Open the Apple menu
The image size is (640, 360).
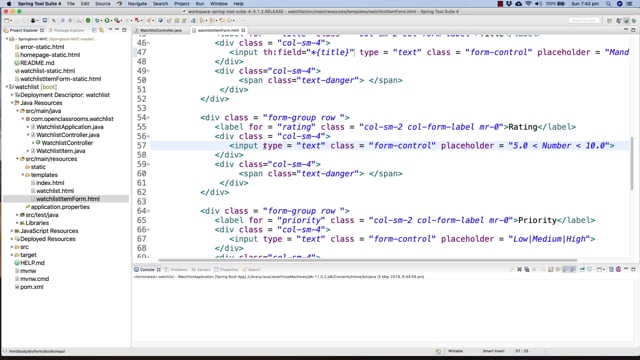9,4
